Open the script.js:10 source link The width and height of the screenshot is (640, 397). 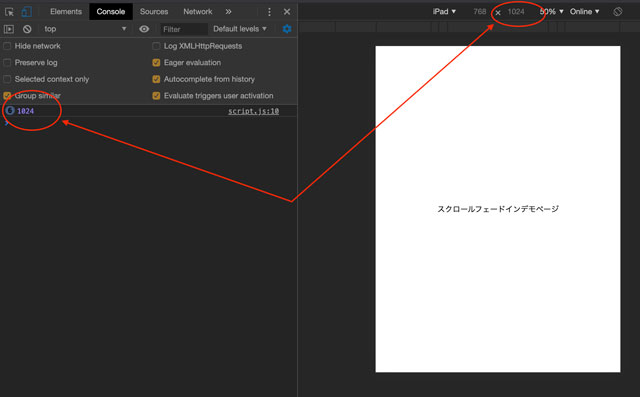point(253,111)
